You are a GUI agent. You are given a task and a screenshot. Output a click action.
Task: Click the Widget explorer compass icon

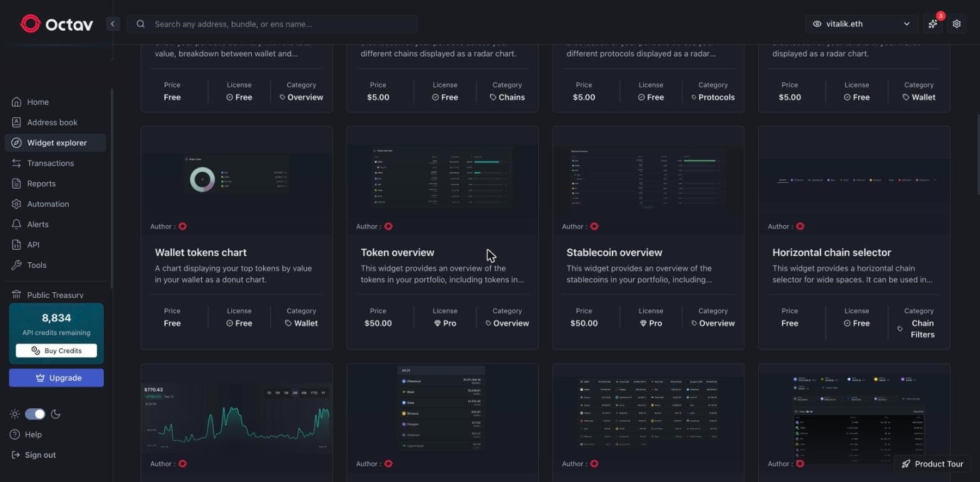(16, 142)
